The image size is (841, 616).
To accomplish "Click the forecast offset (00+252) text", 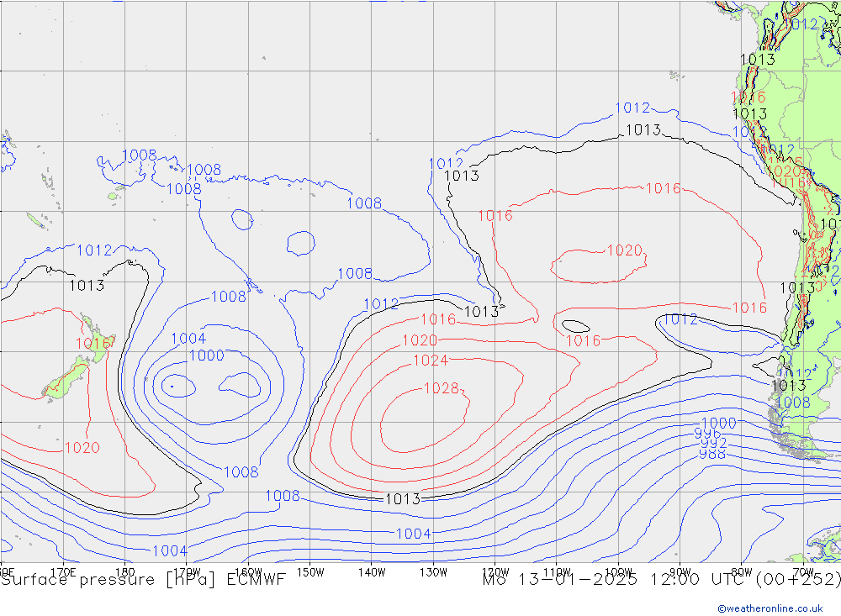I will pos(797,580).
